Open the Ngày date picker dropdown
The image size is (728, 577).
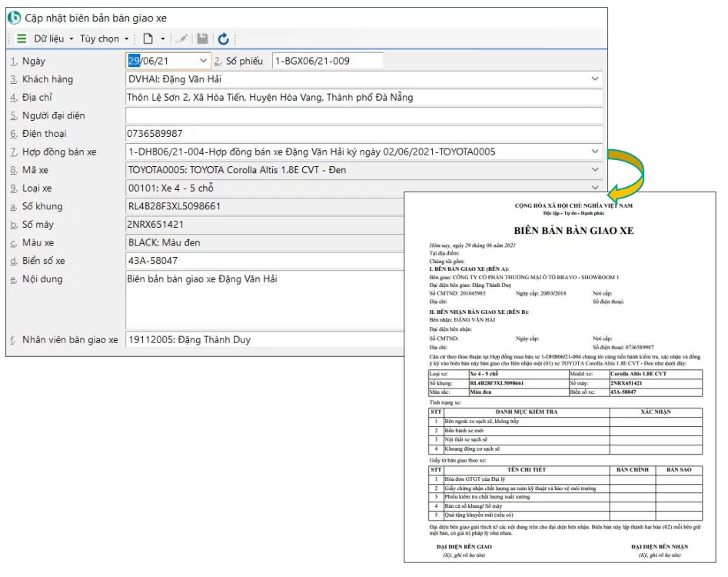click(x=203, y=61)
